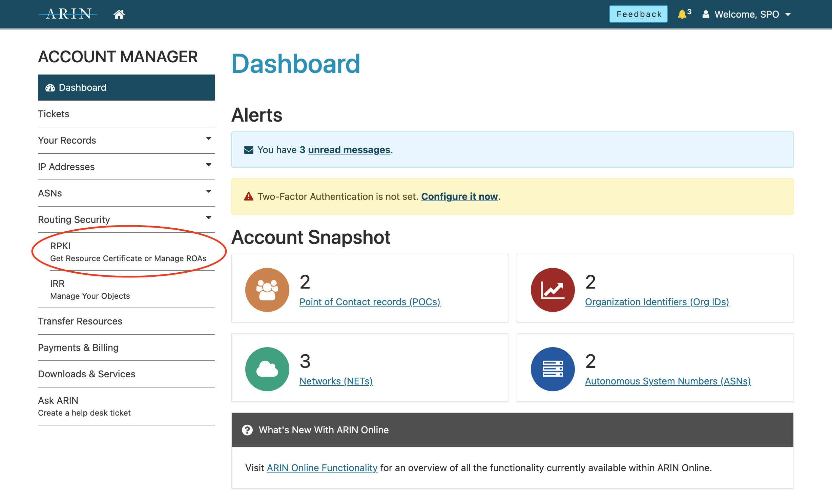
Task: Click the ARIN logo
Action: point(68,14)
